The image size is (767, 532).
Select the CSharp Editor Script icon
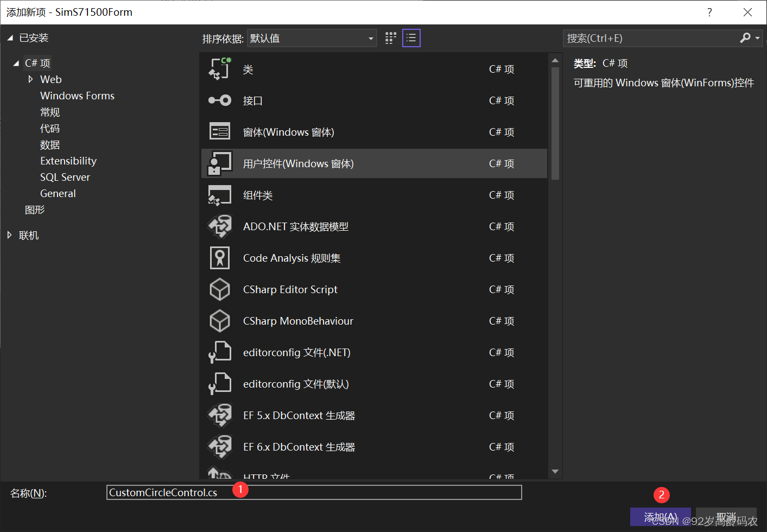(x=220, y=289)
